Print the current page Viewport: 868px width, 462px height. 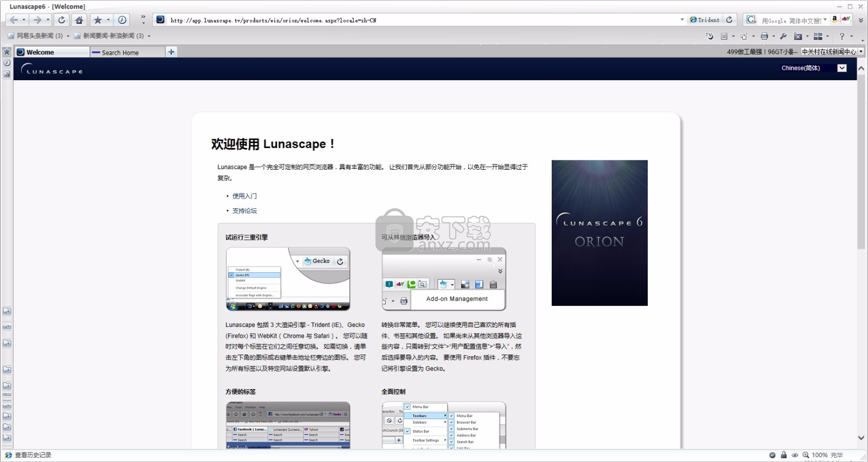point(764,36)
